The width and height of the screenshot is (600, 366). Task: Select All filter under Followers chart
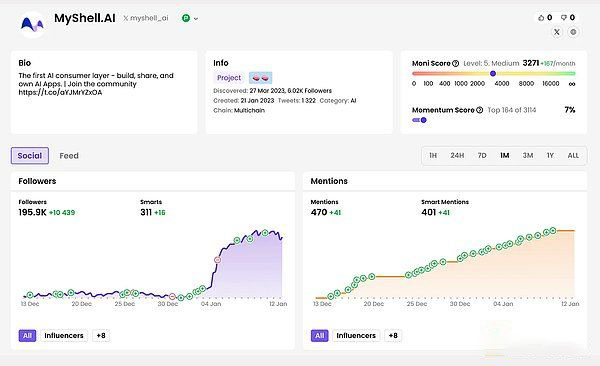[x=27, y=336]
